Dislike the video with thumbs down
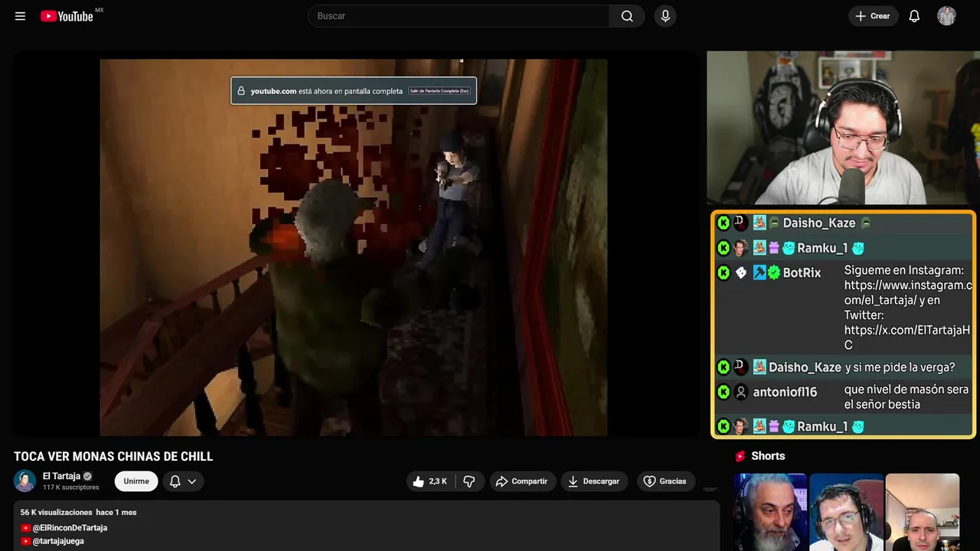Image resolution: width=980 pixels, height=551 pixels. 469,481
